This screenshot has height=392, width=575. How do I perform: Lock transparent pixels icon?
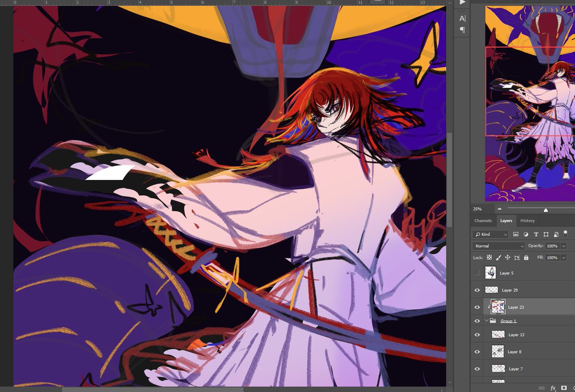click(x=489, y=258)
